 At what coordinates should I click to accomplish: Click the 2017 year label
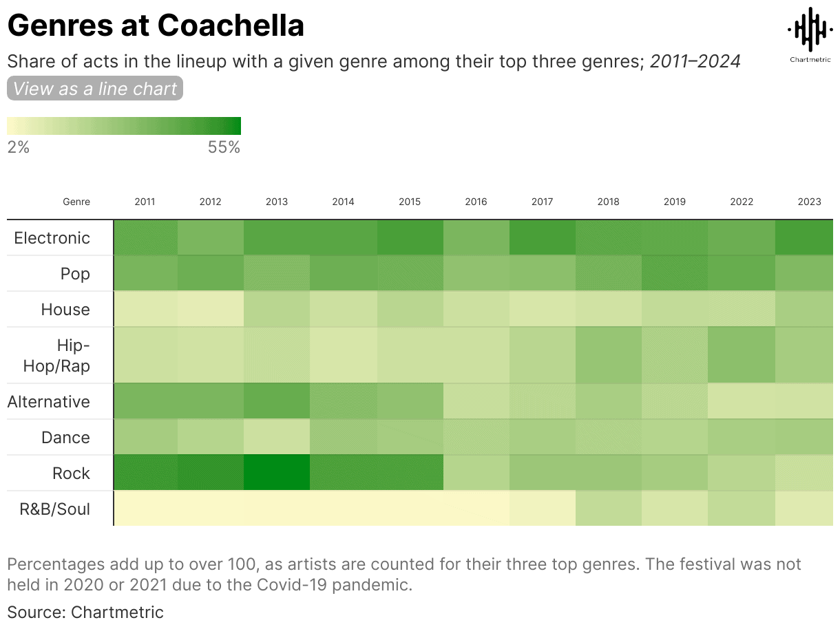click(x=542, y=202)
